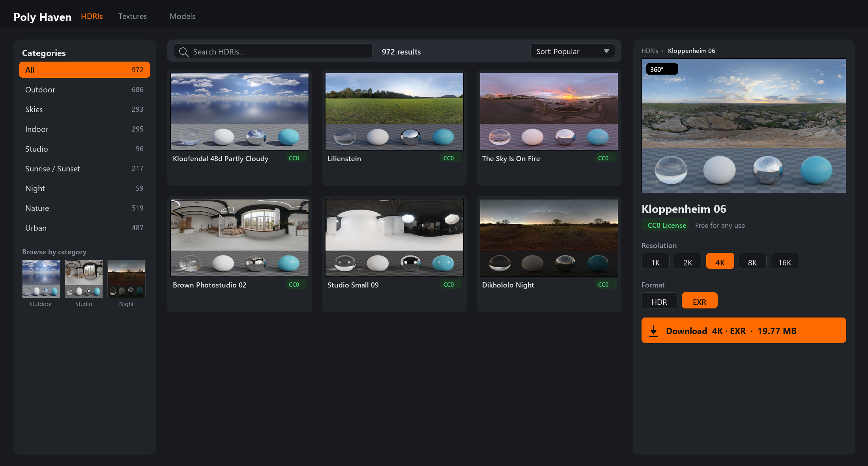
Task: Filter by Indoor category
Action: pos(84,129)
